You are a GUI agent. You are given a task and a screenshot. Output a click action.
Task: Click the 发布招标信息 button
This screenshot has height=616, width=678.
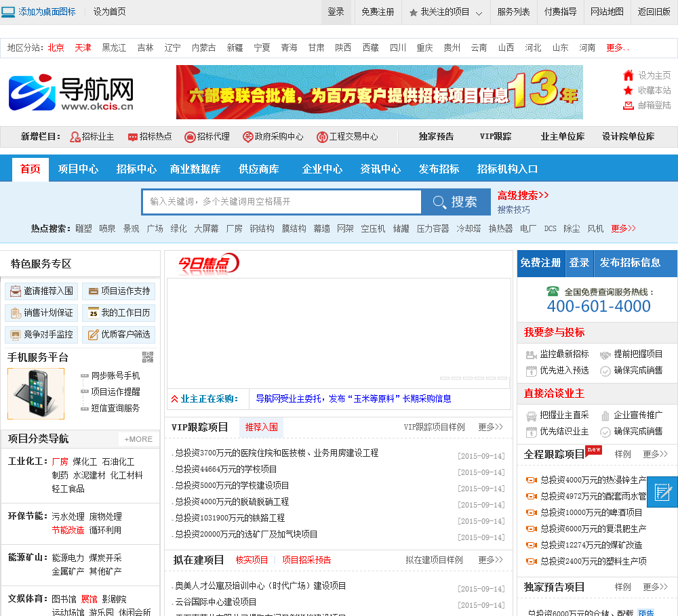[x=630, y=263]
